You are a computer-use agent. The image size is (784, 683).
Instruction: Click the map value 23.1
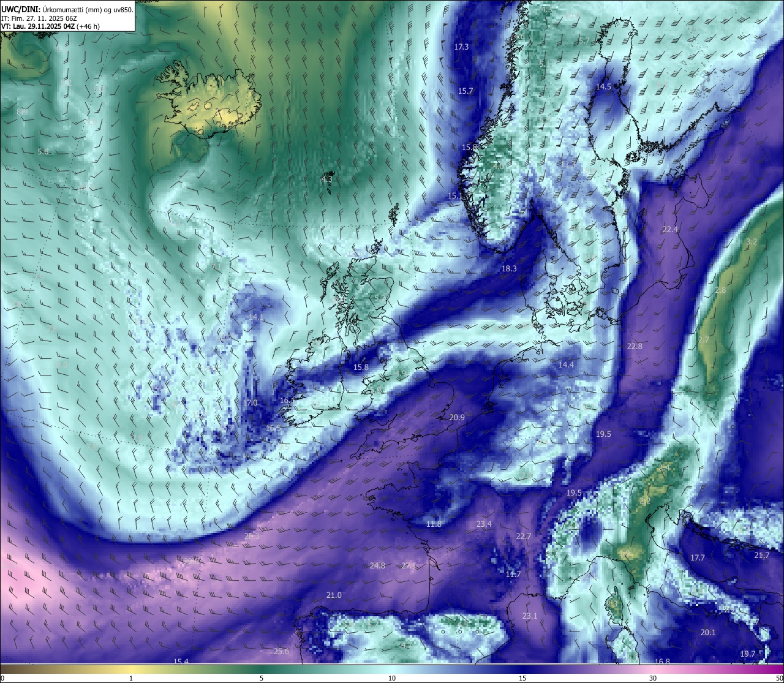point(530,616)
